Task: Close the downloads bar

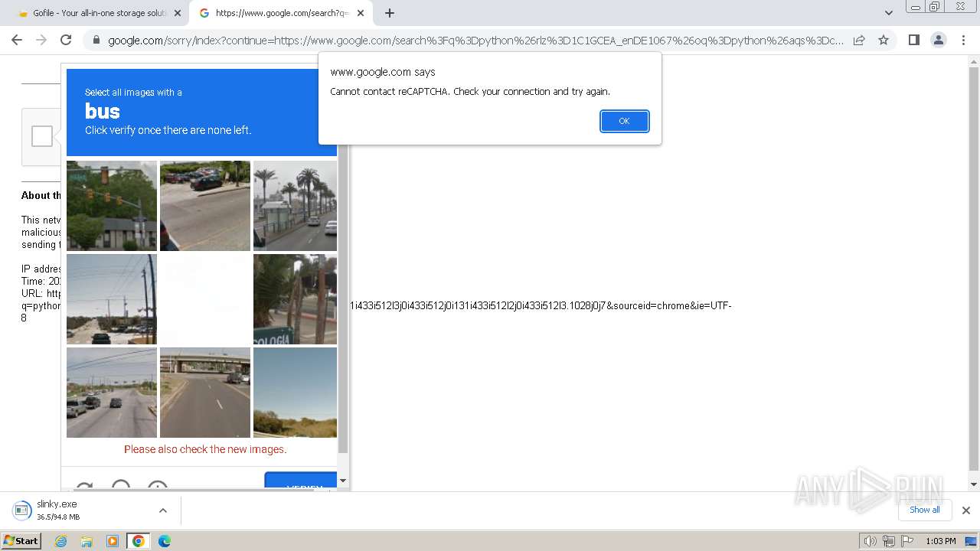Action: tap(966, 510)
